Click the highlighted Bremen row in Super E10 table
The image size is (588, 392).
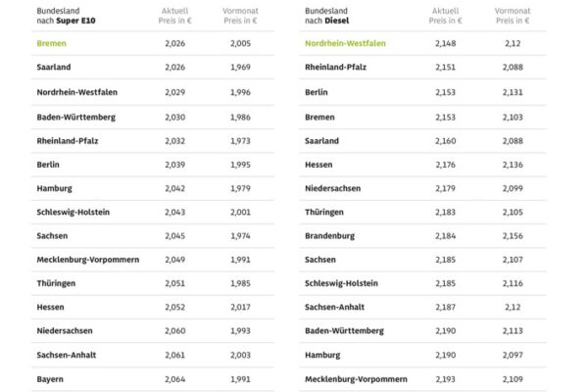coord(51,44)
